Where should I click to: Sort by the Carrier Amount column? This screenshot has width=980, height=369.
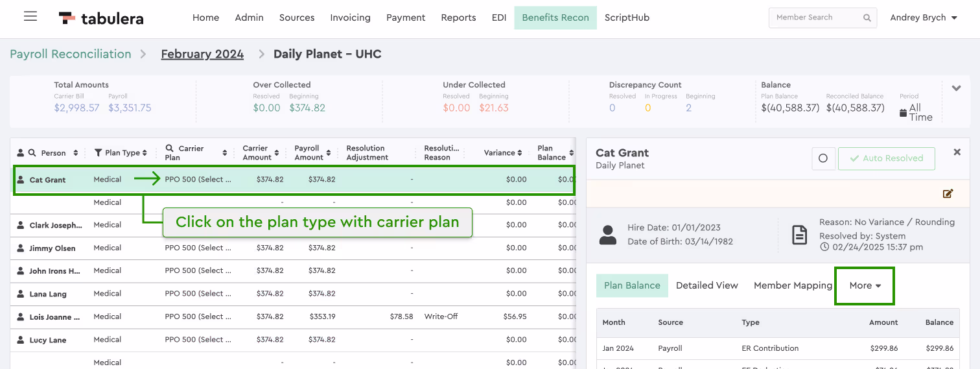pos(277,153)
